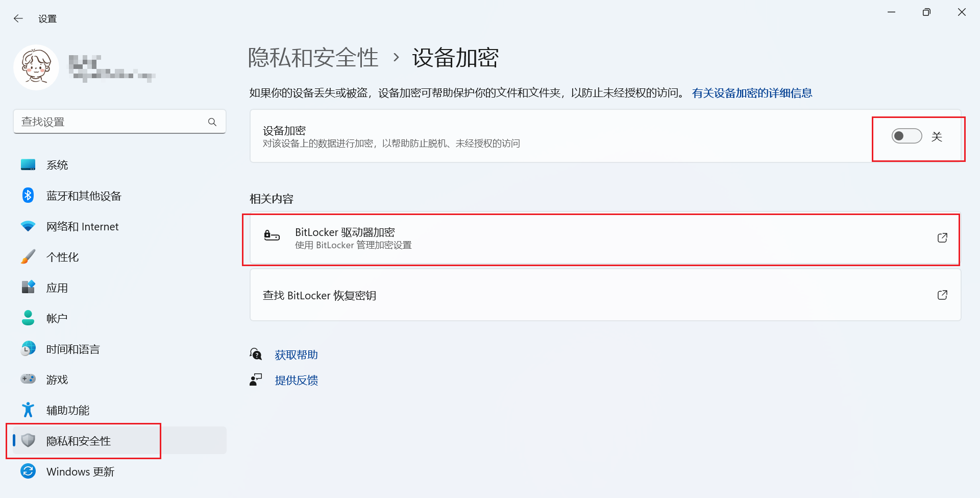Image resolution: width=980 pixels, height=498 pixels.
Task: Click external link icon for 查找 BitLocker 恢复密钥
Action: [942, 295]
